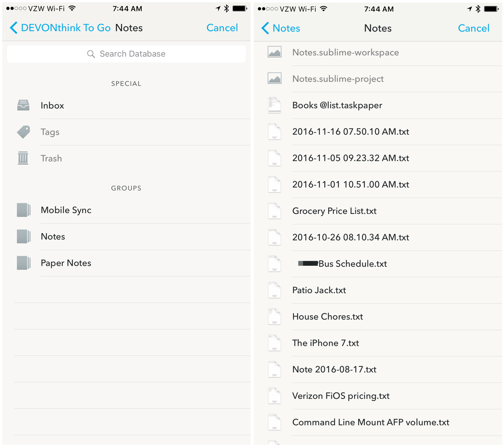Open the Mobile Sync group
The image size is (504, 447).
126,210
